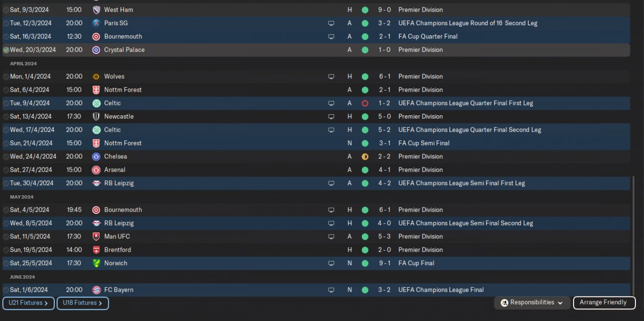Click the Man UFC club badge
The height and width of the screenshot is (321, 644).
click(96, 236)
